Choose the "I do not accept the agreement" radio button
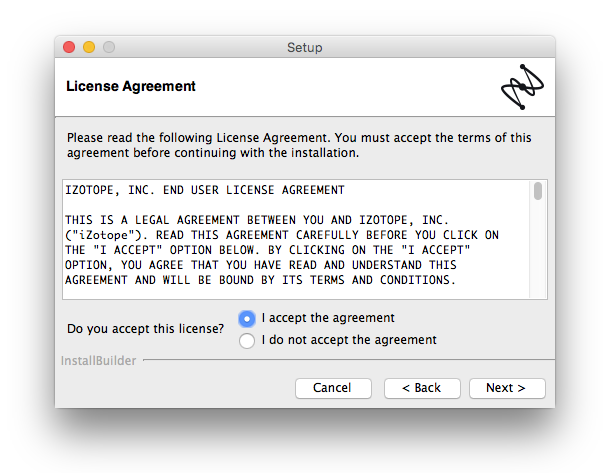The height and width of the screenshot is (473, 609). [247, 341]
